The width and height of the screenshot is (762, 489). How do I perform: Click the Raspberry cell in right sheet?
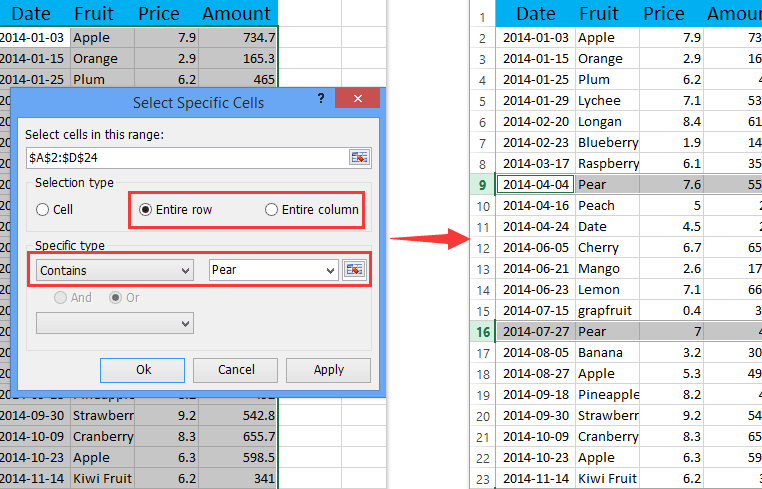click(607, 163)
